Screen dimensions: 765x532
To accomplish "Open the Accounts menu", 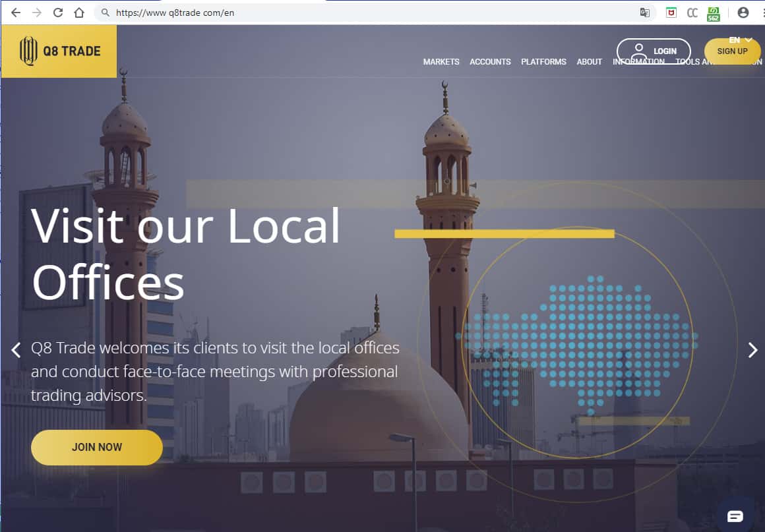I will click(490, 62).
